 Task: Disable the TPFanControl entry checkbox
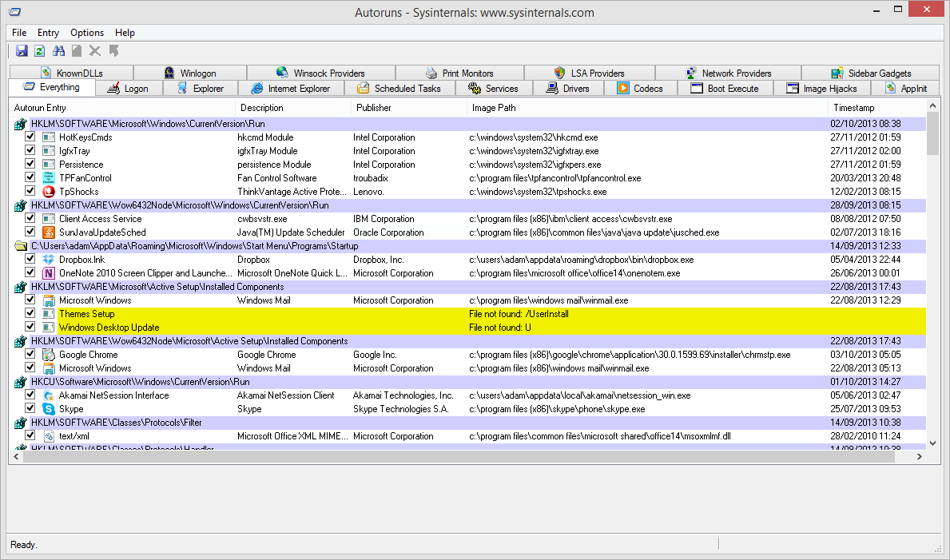[x=30, y=177]
